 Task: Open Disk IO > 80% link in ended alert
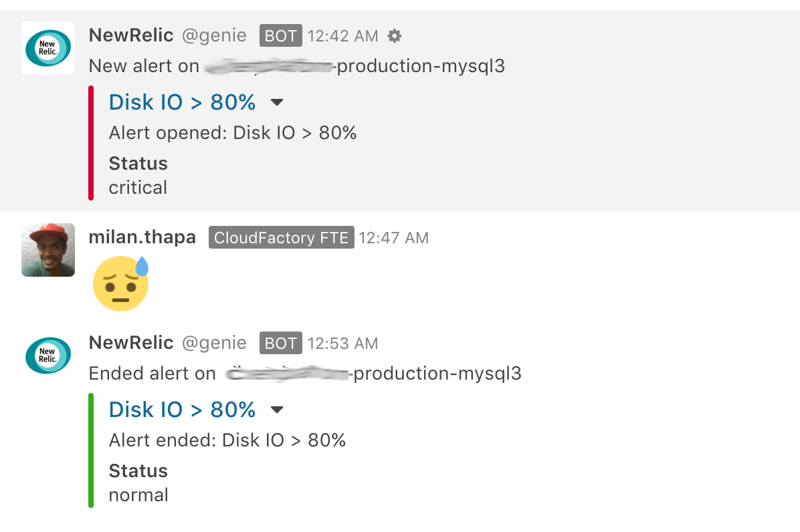point(182,409)
